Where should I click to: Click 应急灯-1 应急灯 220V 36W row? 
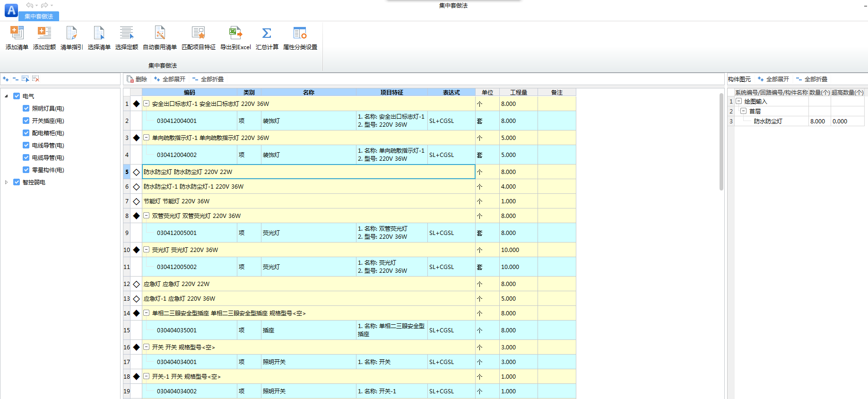coord(309,299)
